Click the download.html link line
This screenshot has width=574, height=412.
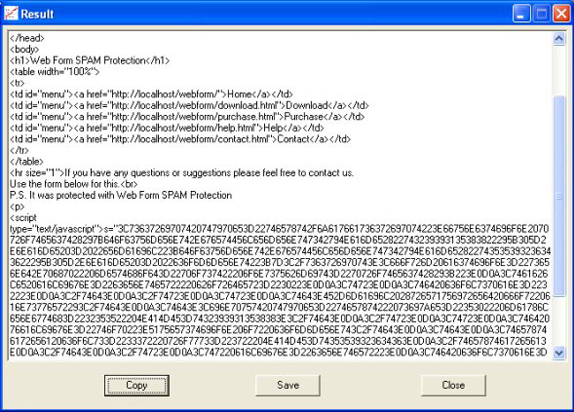point(189,105)
